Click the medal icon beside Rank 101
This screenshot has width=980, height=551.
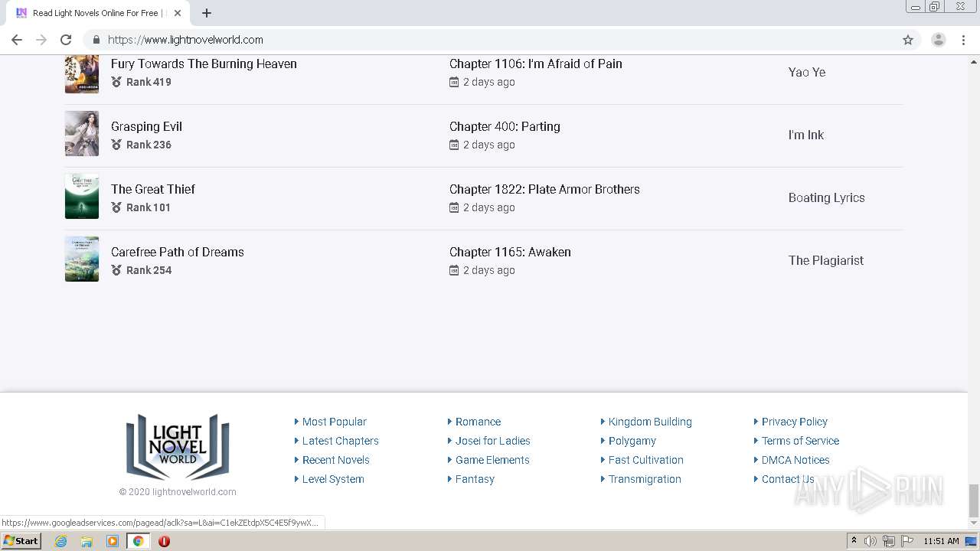coord(116,207)
